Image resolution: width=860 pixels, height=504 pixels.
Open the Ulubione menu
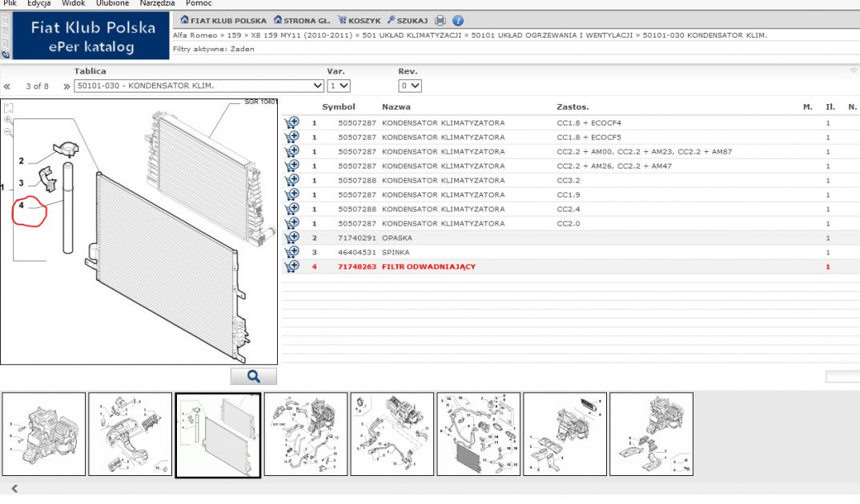[x=112, y=3]
